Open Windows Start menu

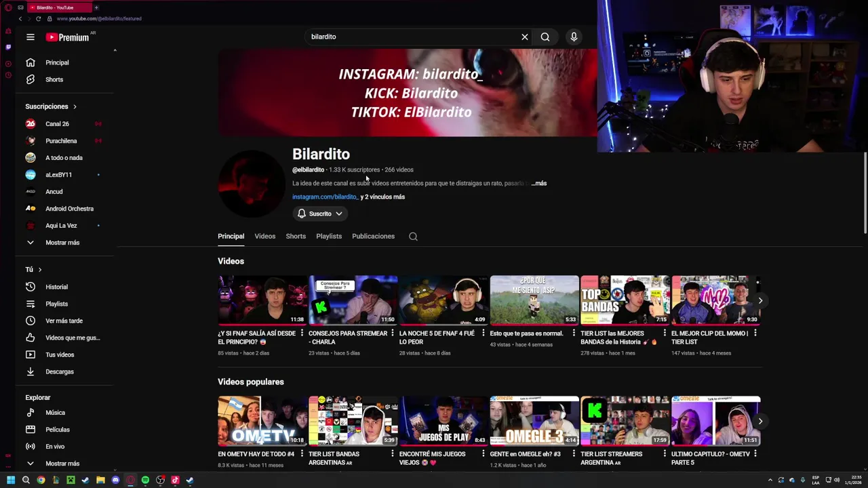pyautogui.click(x=10, y=480)
